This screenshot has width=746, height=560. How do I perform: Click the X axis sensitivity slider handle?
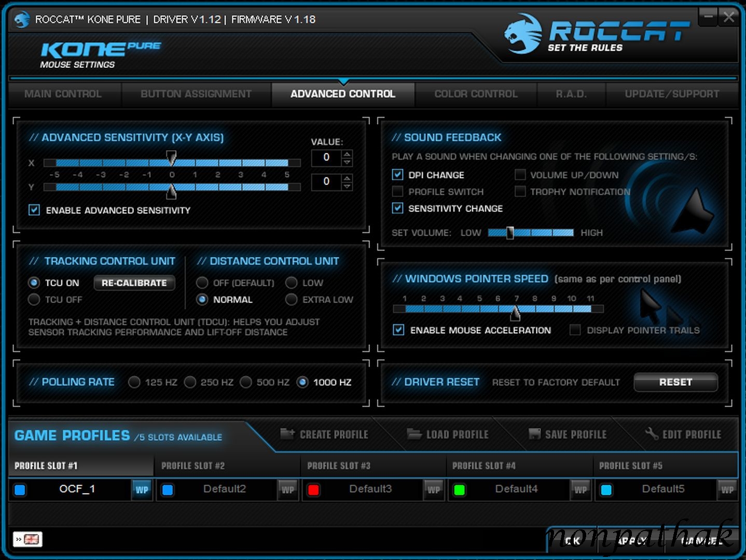pyautogui.click(x=171, y=159)
